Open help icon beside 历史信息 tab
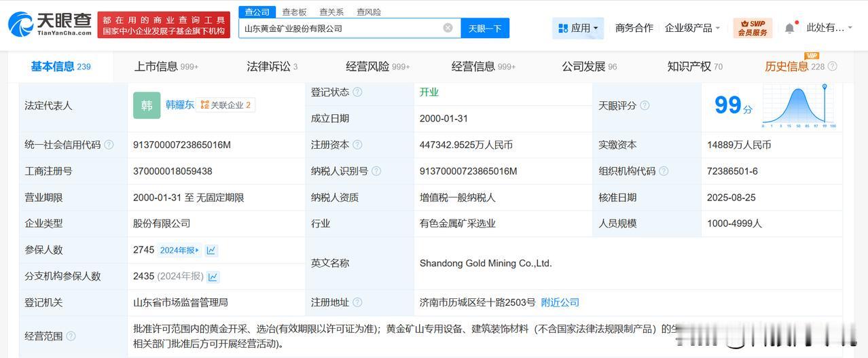 833,67
